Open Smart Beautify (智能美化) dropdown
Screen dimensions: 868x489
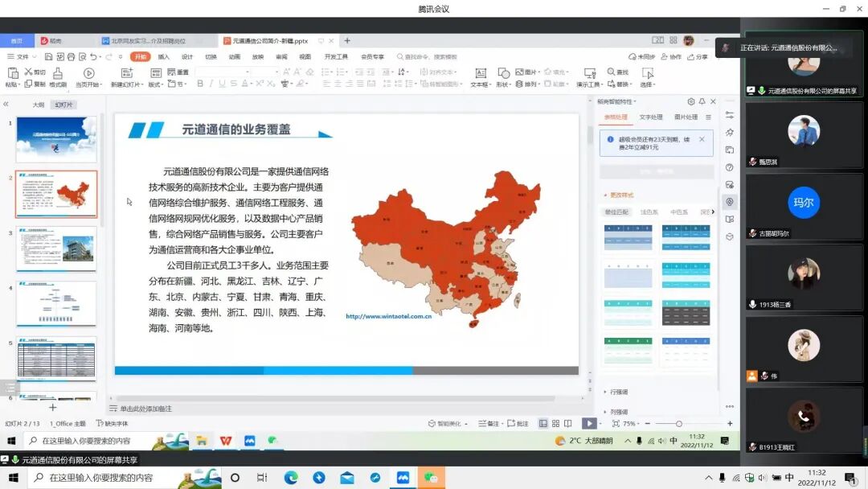448,423
